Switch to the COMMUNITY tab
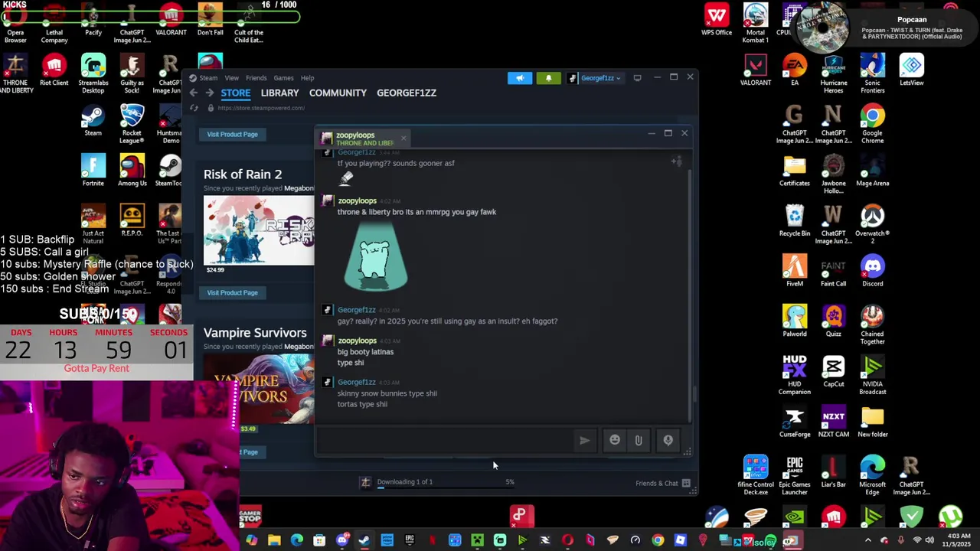Viewport: 980px width, 551px height. coord(338,93)
